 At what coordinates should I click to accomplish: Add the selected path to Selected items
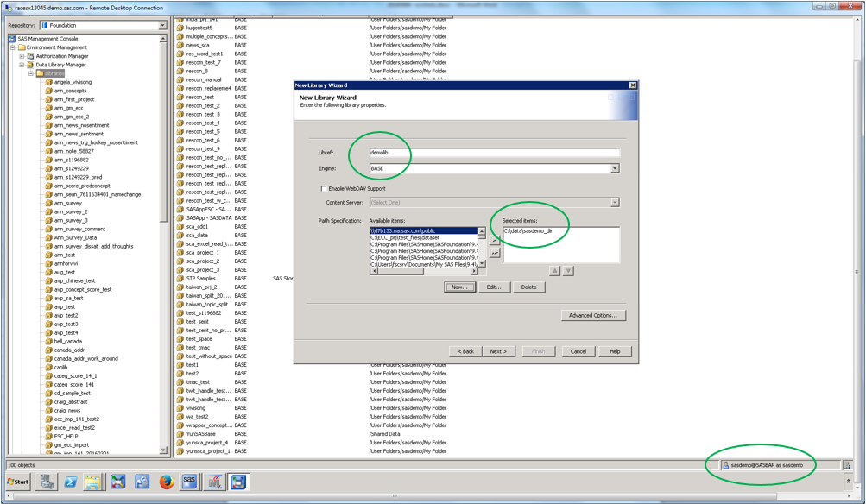tap(495, 240)
